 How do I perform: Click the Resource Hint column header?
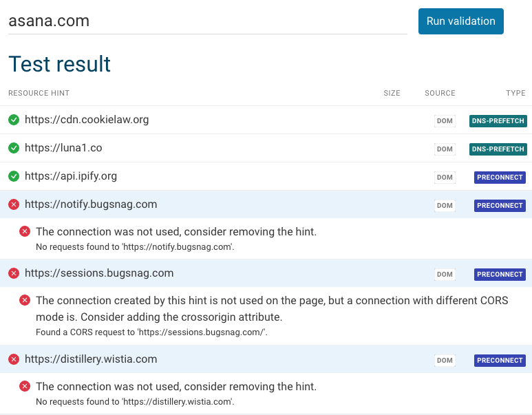pos(39,93)
